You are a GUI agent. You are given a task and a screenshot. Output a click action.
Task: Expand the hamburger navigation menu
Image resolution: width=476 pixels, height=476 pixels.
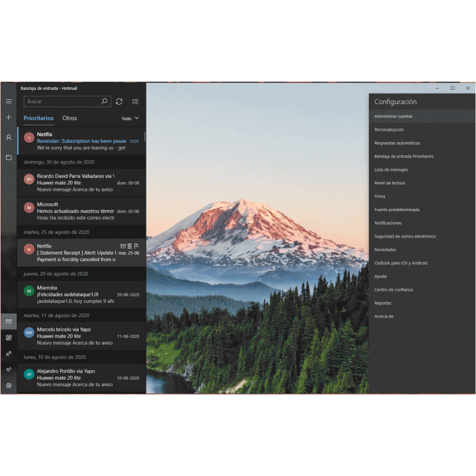(8, 101)
